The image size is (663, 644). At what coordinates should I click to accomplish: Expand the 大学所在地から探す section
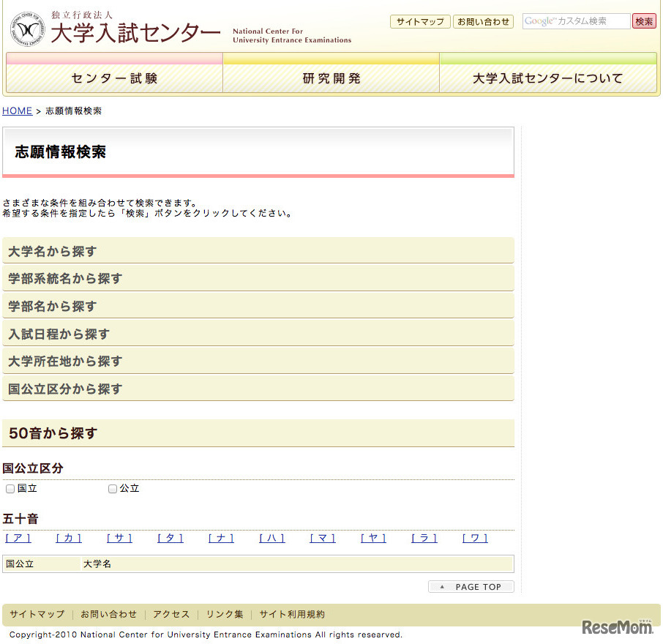click(258, 362)
